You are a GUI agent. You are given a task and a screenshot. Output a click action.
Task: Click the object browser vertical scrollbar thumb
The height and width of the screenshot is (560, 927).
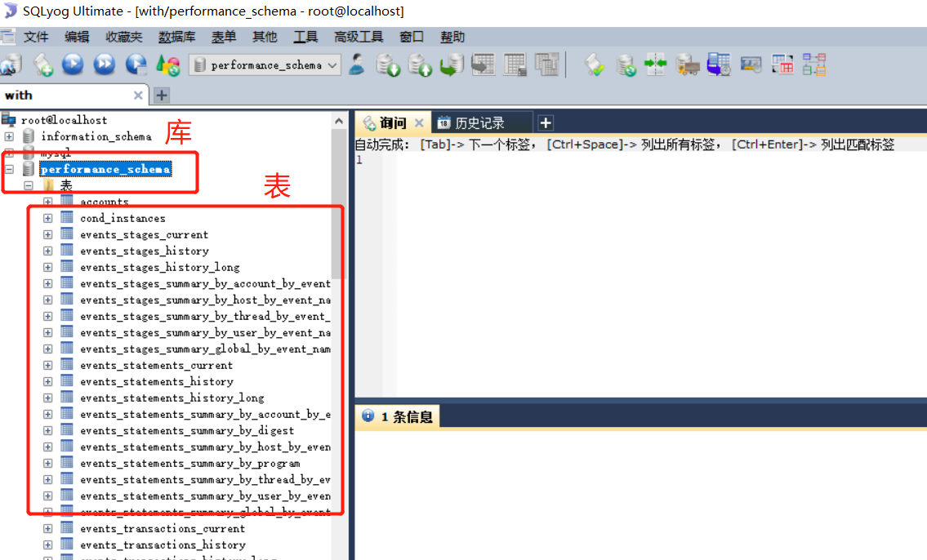(339, 204)
